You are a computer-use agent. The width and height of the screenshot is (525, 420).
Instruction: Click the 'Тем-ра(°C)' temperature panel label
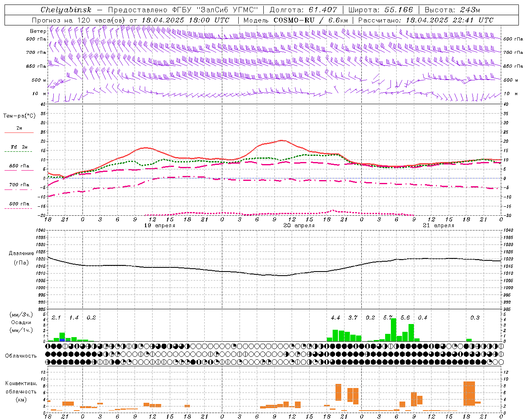[x=19, y=116]
